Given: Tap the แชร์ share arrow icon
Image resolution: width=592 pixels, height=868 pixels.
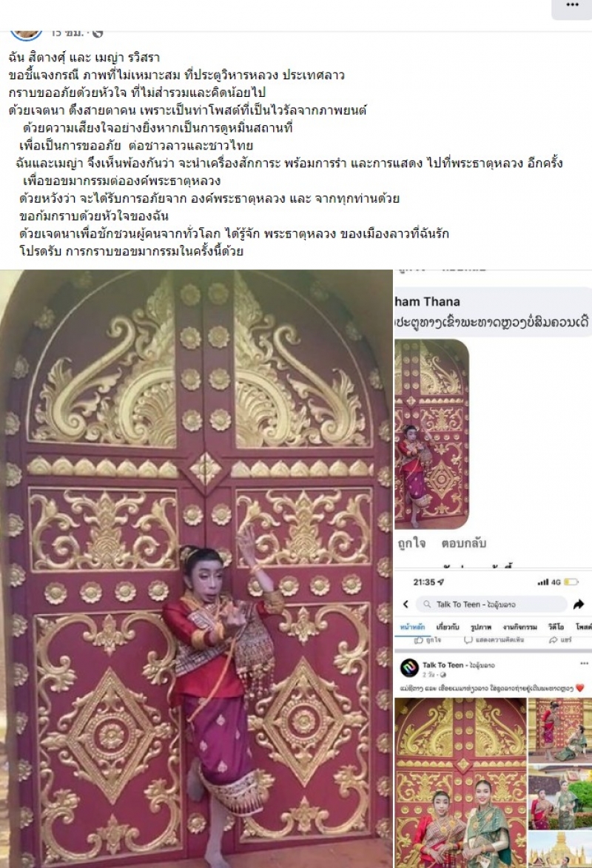Looking at the screenshot, I should [553, 641].
